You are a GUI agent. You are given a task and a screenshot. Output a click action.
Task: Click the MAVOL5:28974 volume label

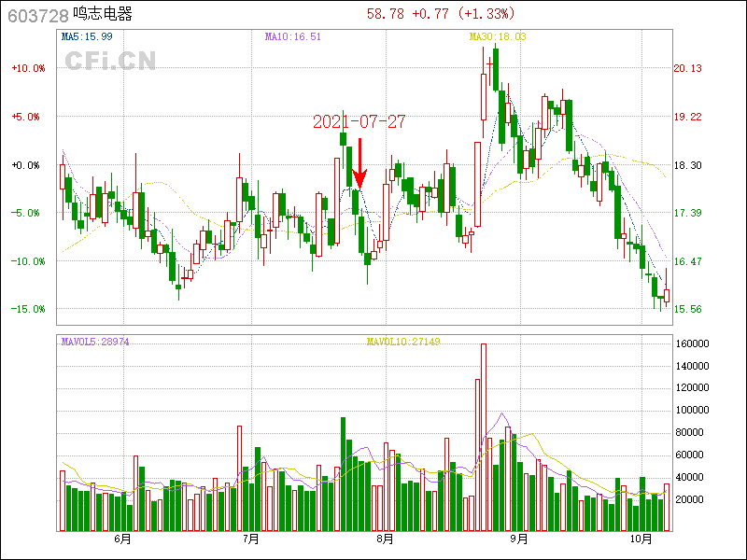(x=95, y=342)
